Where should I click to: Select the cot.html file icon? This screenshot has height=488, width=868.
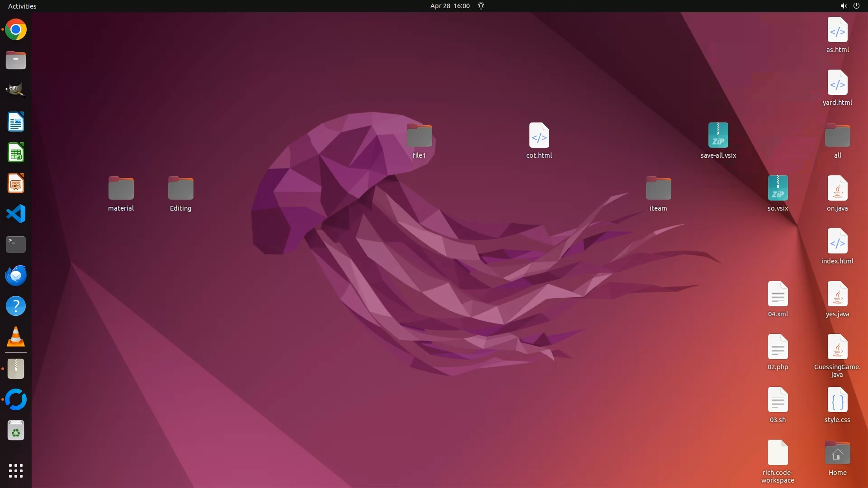point(539,136)
